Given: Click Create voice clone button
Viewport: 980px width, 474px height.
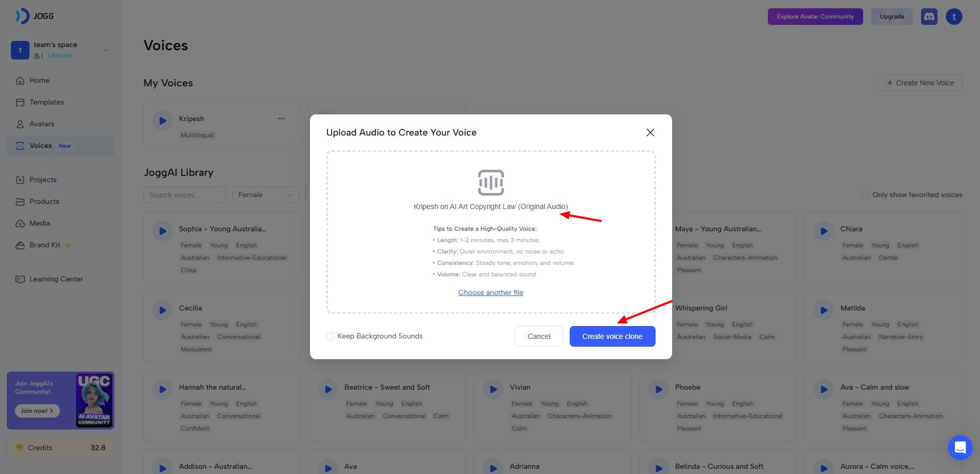Looking at the screenshot, I should point(612,336).
